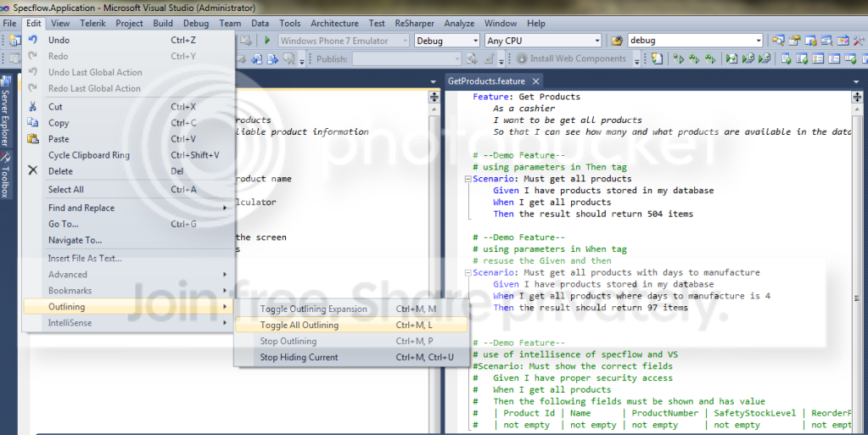Select Toggle Outlining Expansion

[351, 309]
